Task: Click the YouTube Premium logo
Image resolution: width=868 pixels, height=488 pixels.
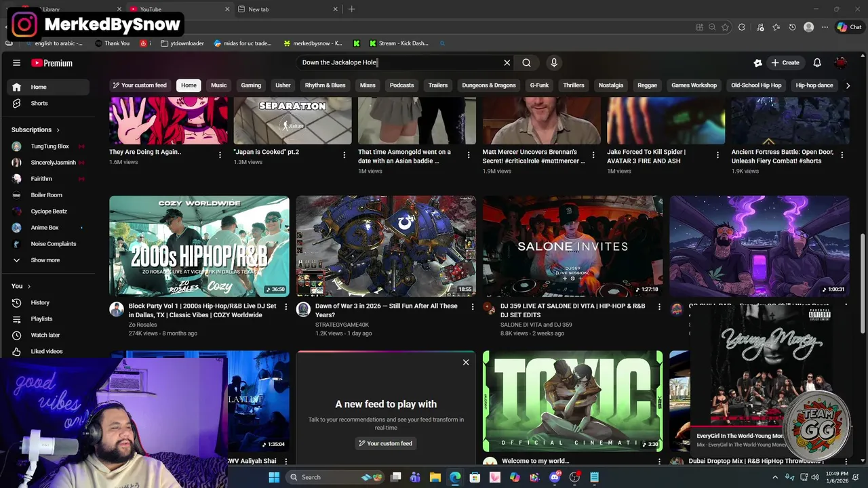Action: (52, 63)
